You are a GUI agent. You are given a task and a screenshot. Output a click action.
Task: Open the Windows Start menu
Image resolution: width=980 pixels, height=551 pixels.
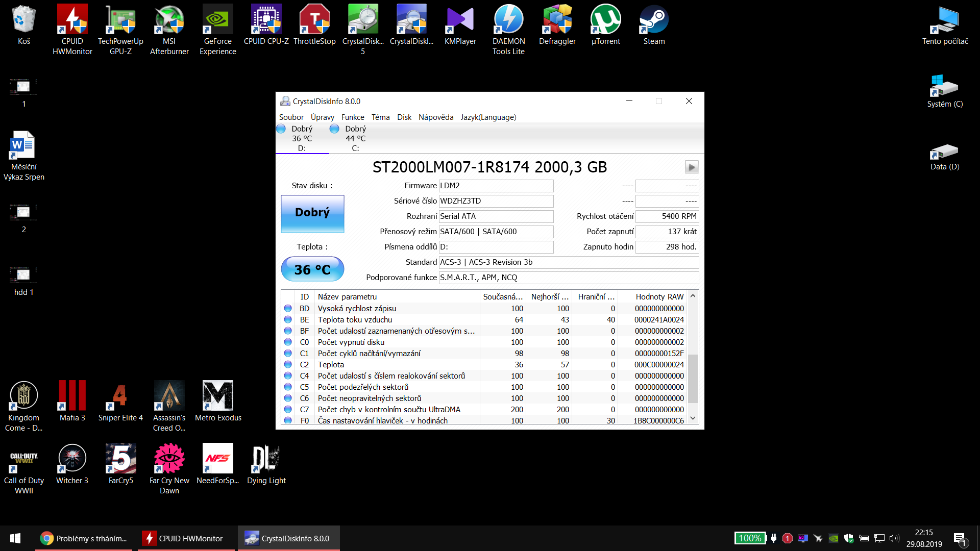15,538
